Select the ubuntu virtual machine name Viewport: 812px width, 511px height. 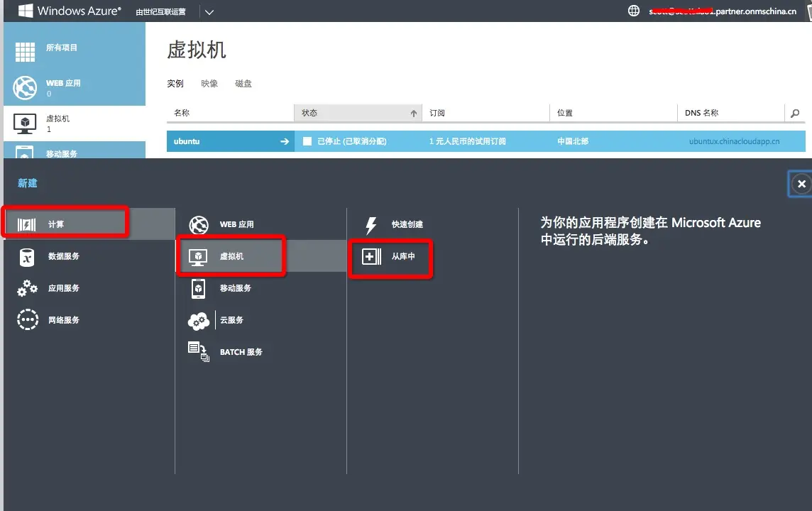[x=187, y=141]
